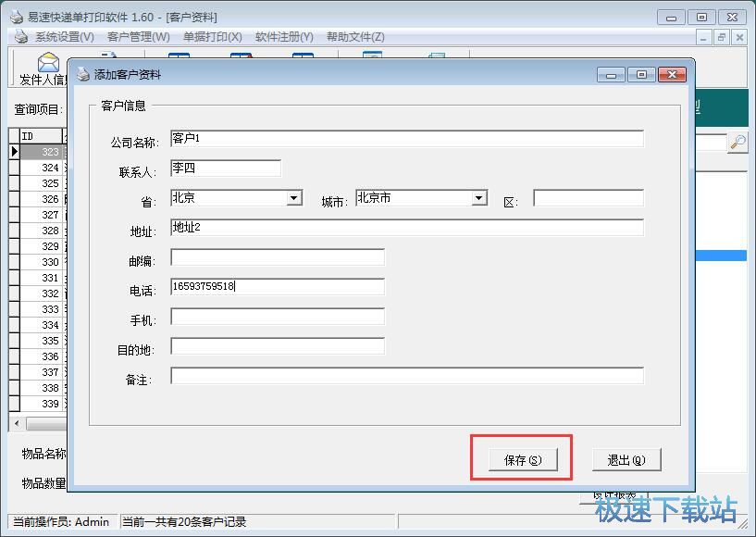Viewport: 756px width, 537px height.
Task: Close the main application window
Action: click(x=732, y=18)
